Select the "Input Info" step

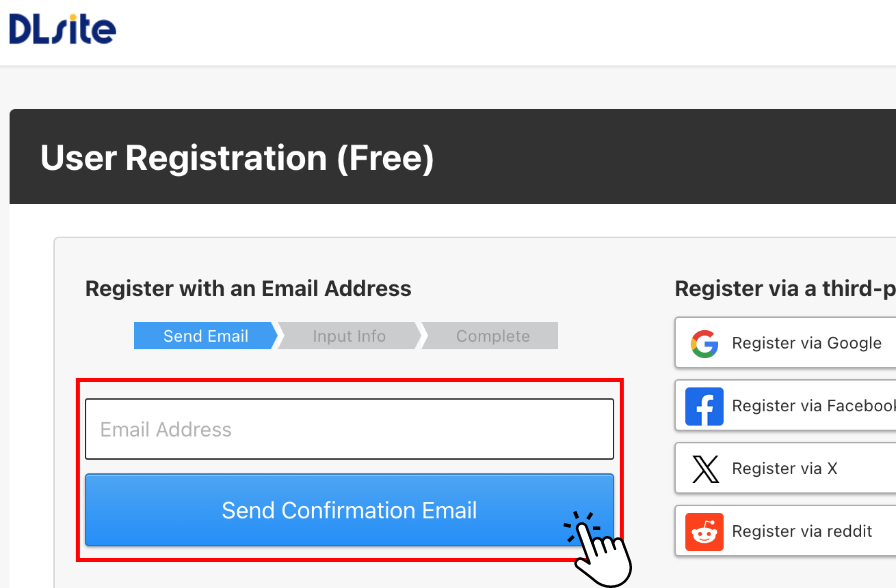point(349,336)
